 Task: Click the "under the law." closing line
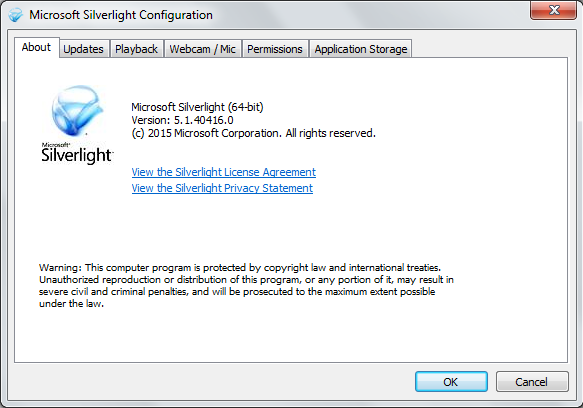[x=71, y=304]
